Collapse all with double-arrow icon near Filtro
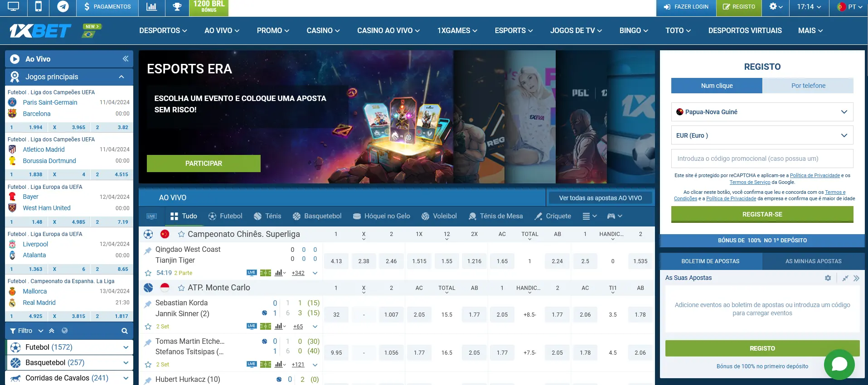Screen dimensions: 868x385 (x=52, y=331)
